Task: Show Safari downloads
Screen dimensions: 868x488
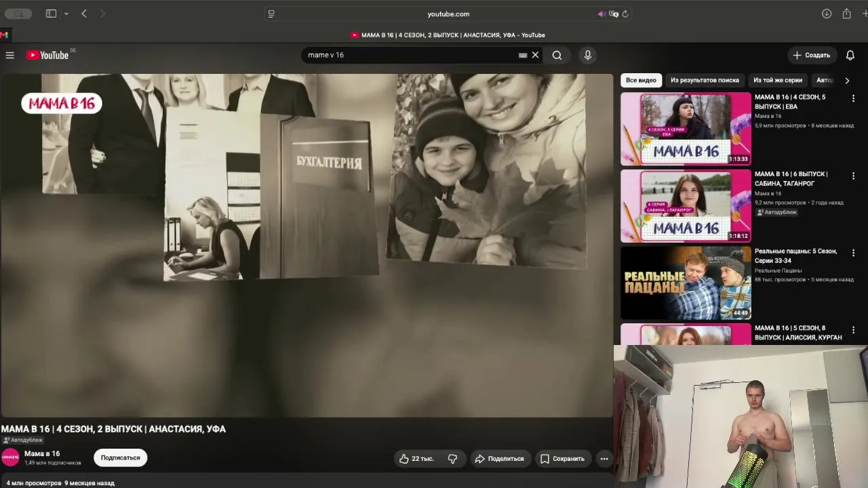Action: [x=827, y=14]
